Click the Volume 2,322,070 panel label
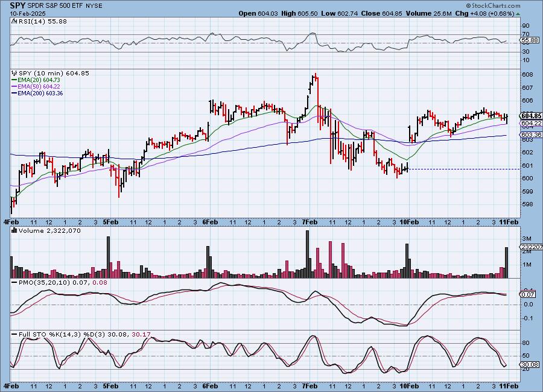 coord(49,230)
